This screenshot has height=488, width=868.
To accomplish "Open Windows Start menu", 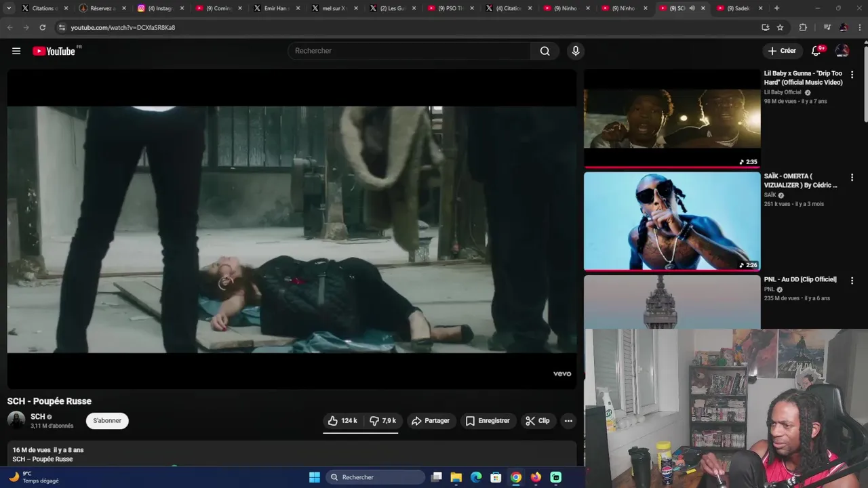I will (x=315, y=477).
